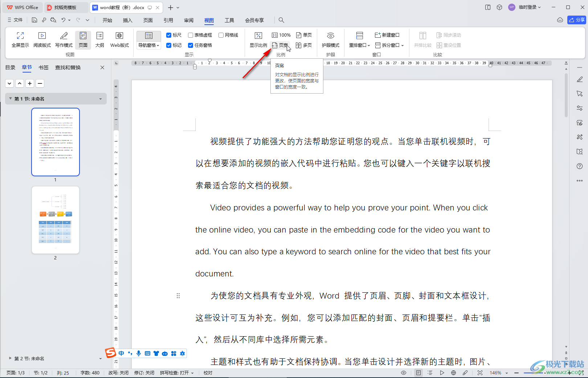Open the WPS Office home tab
588x378 pixels.
click(x=23, y=7)
